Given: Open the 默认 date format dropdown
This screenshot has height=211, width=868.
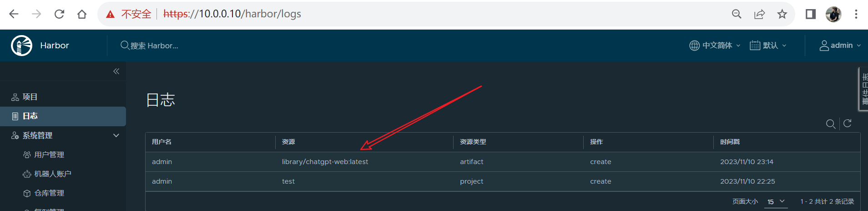Looking at the screenshot, I should 768,46.
